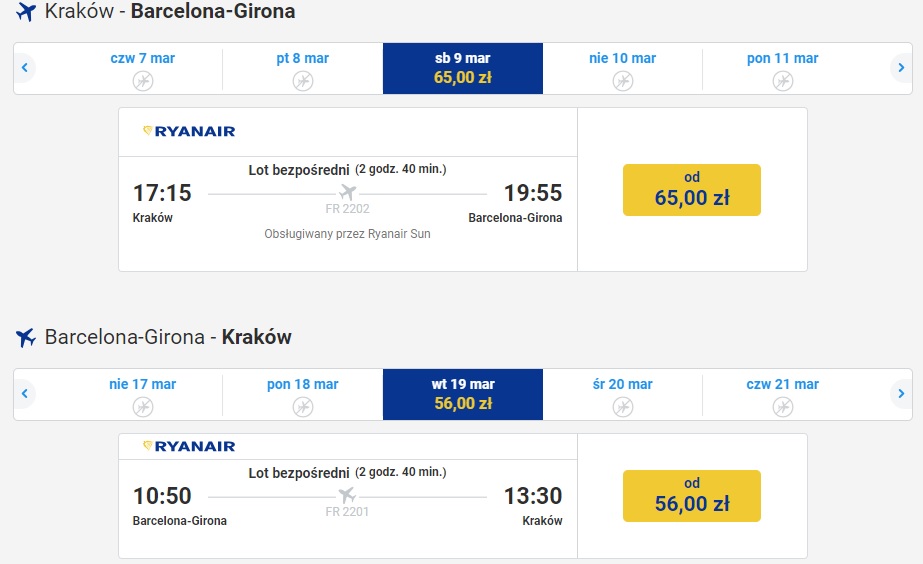Select the pon 18 mar date tab
Screen dimensions: 923x564
pyautogui.click(x=303, y=394)
